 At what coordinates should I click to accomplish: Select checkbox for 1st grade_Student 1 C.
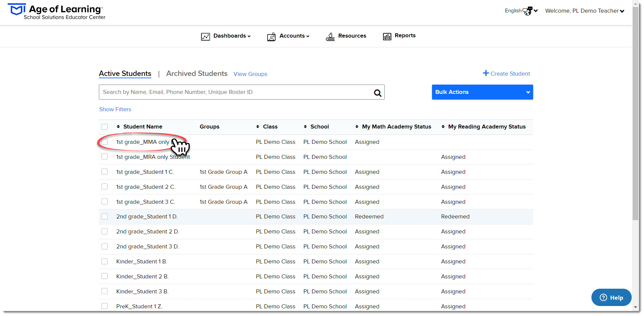[105, 171]
